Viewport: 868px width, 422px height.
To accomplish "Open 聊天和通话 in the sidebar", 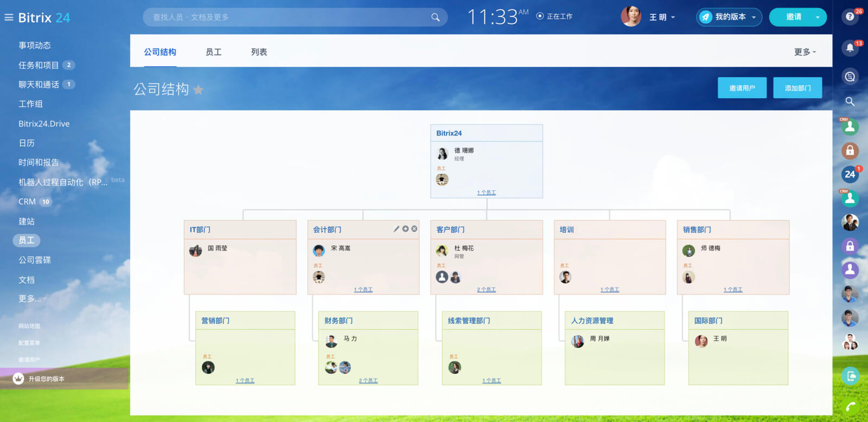I will (39, 85).
